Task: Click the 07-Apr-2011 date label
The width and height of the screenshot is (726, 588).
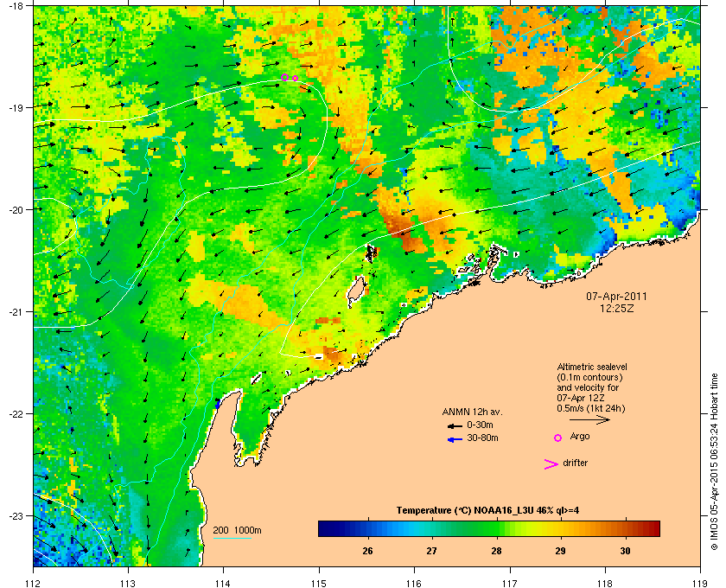Action: click(x=616, y=296)
